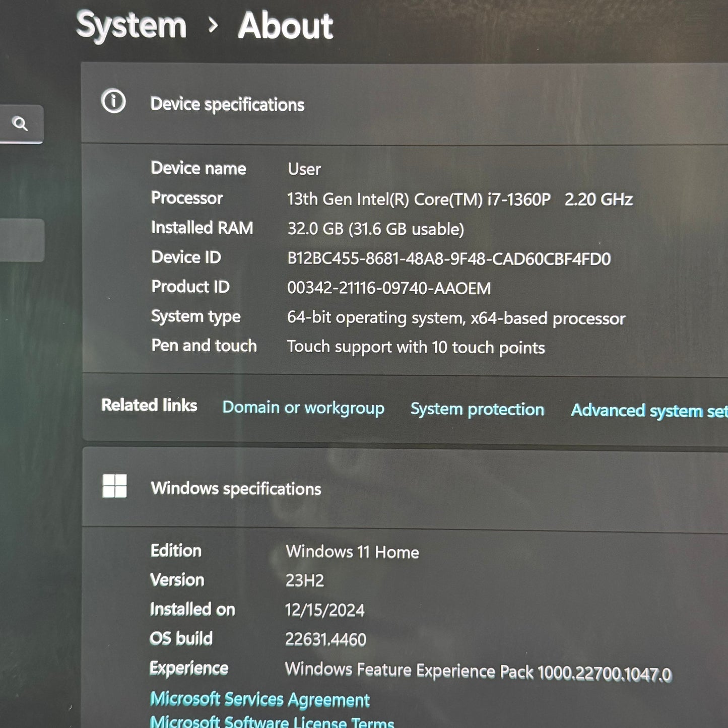Go back to System in breadcrumb

click(131, 25)
